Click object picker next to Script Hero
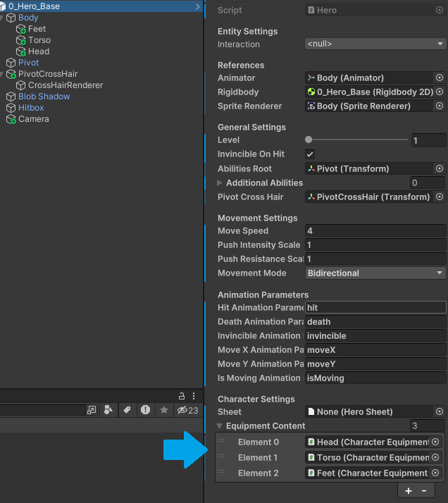 coord(440,11)
